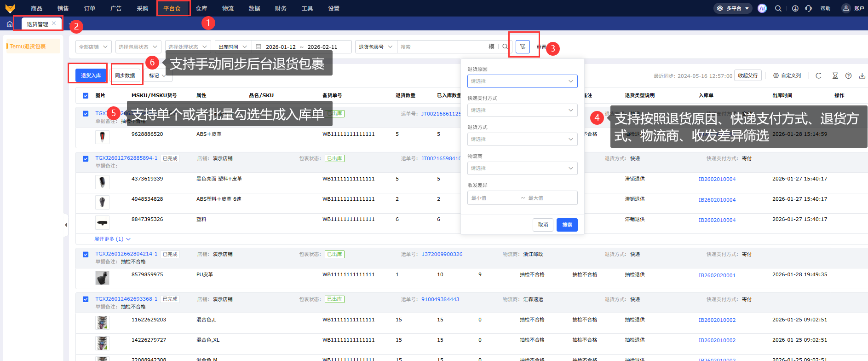The image size is (868, 361).
Task: Uncheck package TGXJ26012662804214-1 checkbox
Action: 86,254
